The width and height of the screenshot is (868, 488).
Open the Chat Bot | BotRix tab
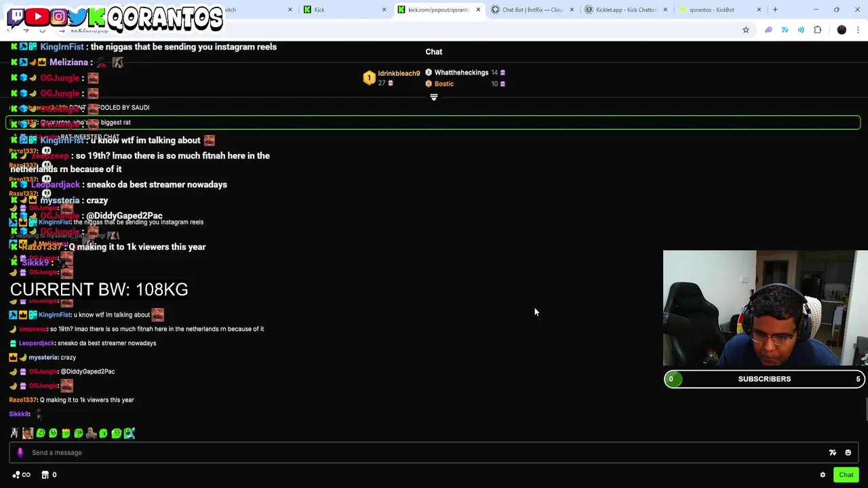pos(532,9)
